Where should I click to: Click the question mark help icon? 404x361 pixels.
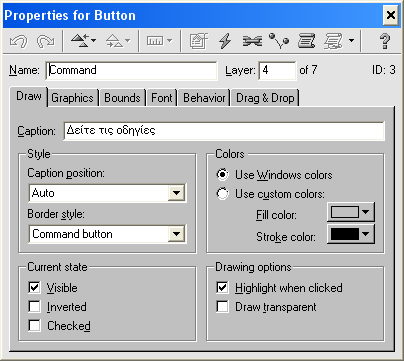tap(385, 41)
